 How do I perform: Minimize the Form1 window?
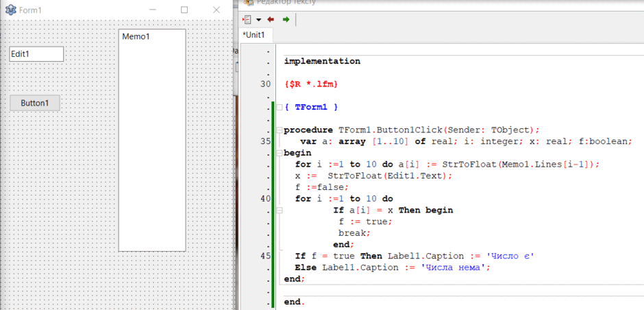pyautogui.click(x=153, y=10)
